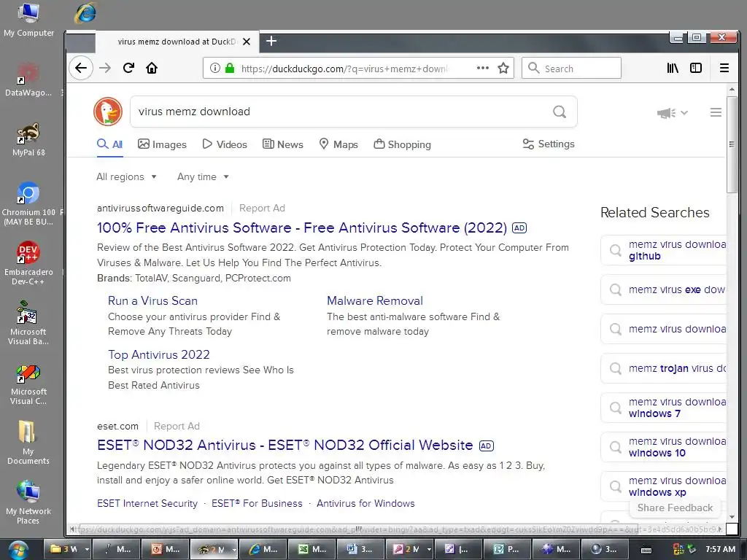Open My Documents folder icon

[x=28, y=443]
